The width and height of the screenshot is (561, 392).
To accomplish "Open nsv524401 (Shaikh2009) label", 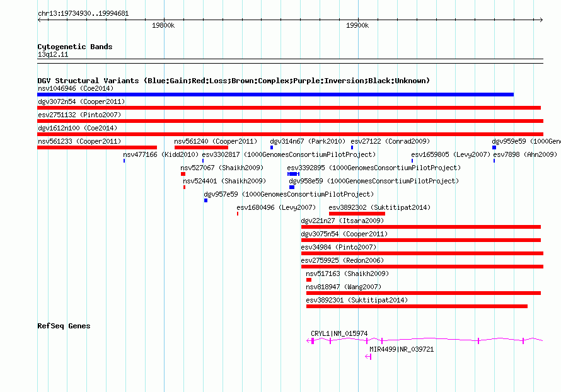I will click(224, 181).
